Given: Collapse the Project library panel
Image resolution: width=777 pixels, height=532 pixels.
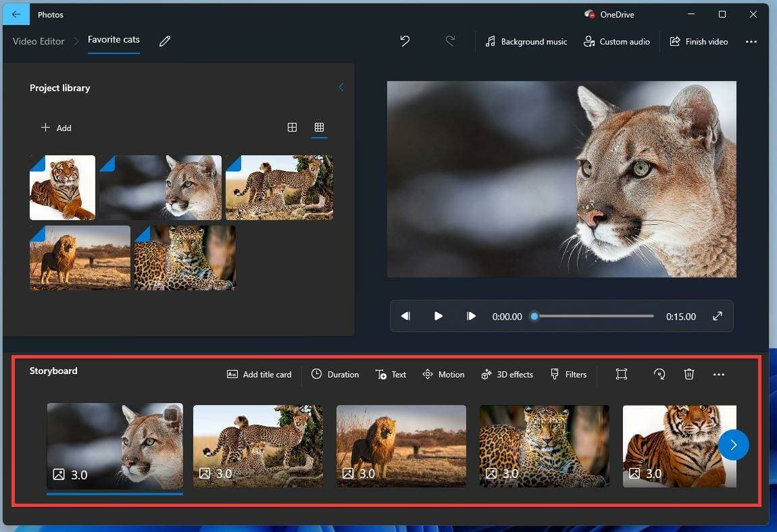Looking at the screenshot, I should point(341,87).
